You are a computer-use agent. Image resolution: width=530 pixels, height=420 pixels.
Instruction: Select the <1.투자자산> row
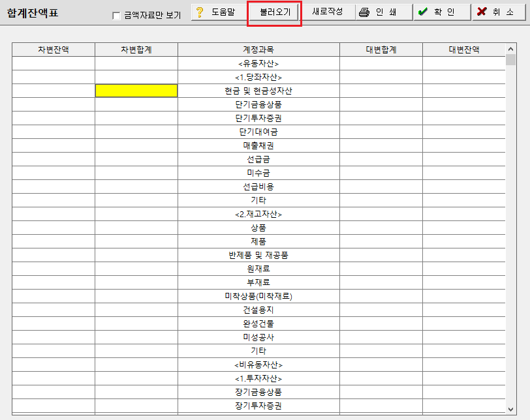(258, 378)
